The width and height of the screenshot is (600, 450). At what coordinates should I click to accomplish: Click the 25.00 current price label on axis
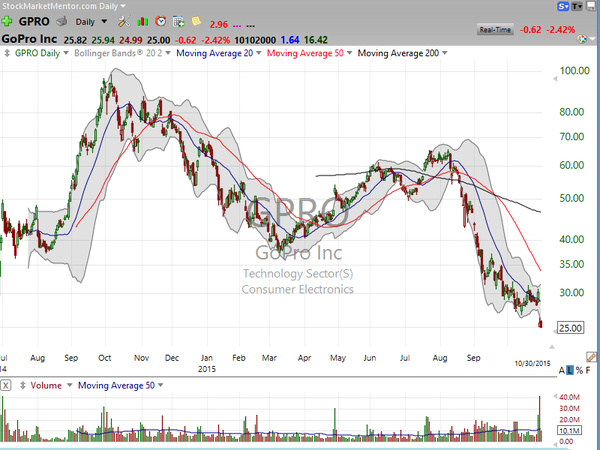pyautogui.click(x=570, y=328)
